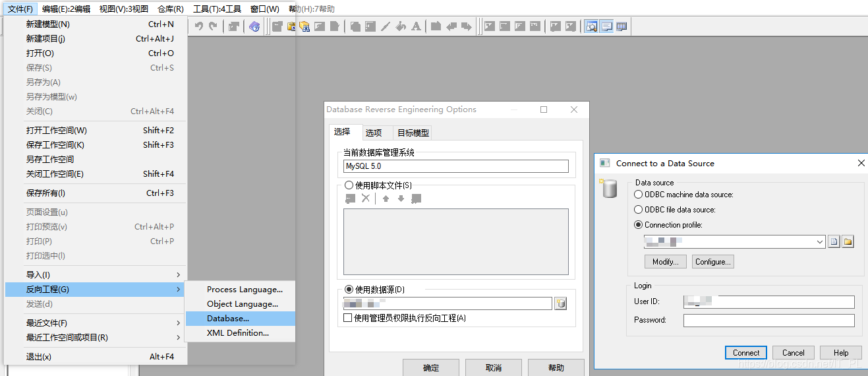Screen dimensions: 868x376
Task: Click the Configure... button
Action: [x=713, y=262]
